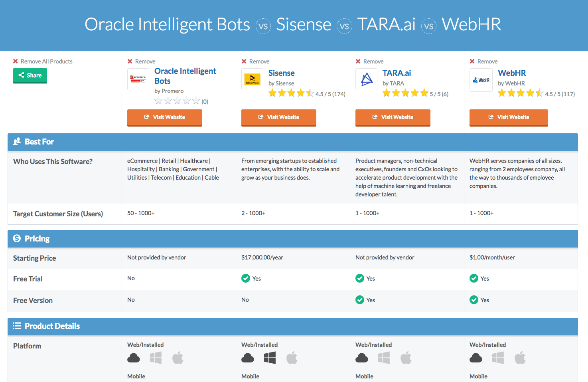The height and width of the screenshot is (382, 588).
Task: Click the Sisense yellow logo thumbnail
Action: (252, 79)
